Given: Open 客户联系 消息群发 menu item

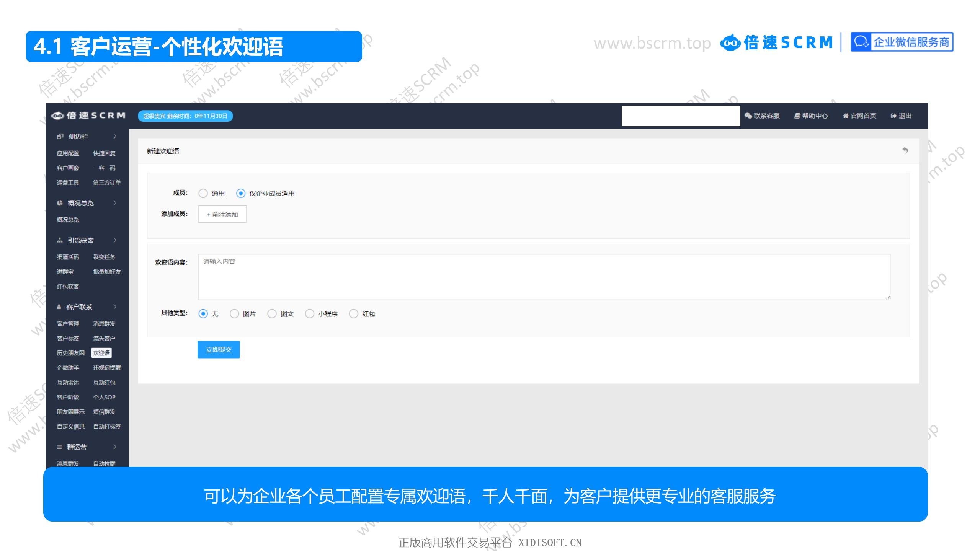Looking at the screenshot, I should click(x=104, y=324).
